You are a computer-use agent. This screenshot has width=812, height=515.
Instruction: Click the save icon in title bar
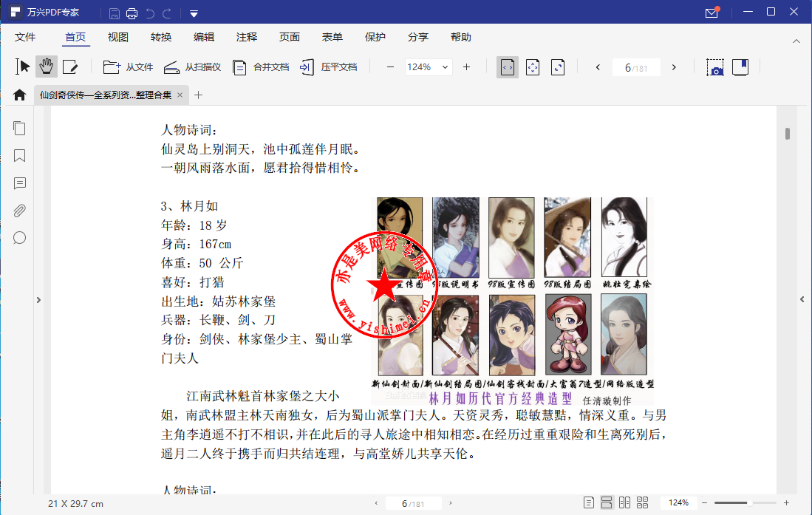point(115,13)
